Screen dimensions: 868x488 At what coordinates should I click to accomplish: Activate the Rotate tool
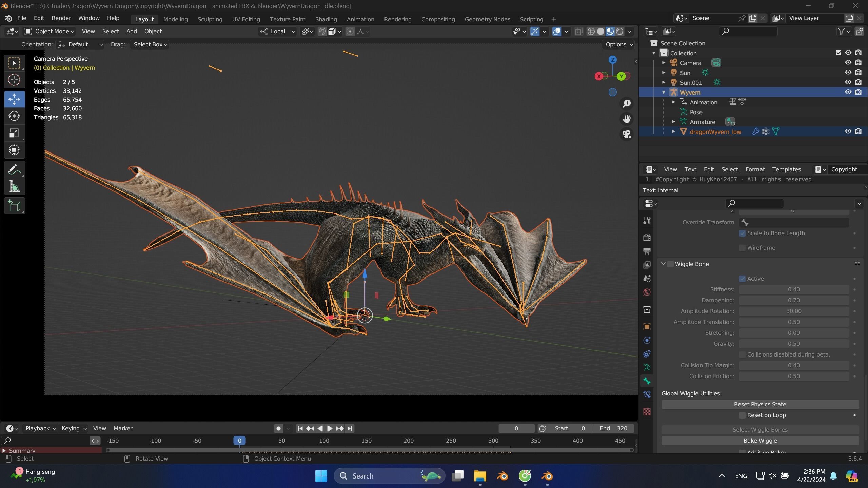[14, 116]
